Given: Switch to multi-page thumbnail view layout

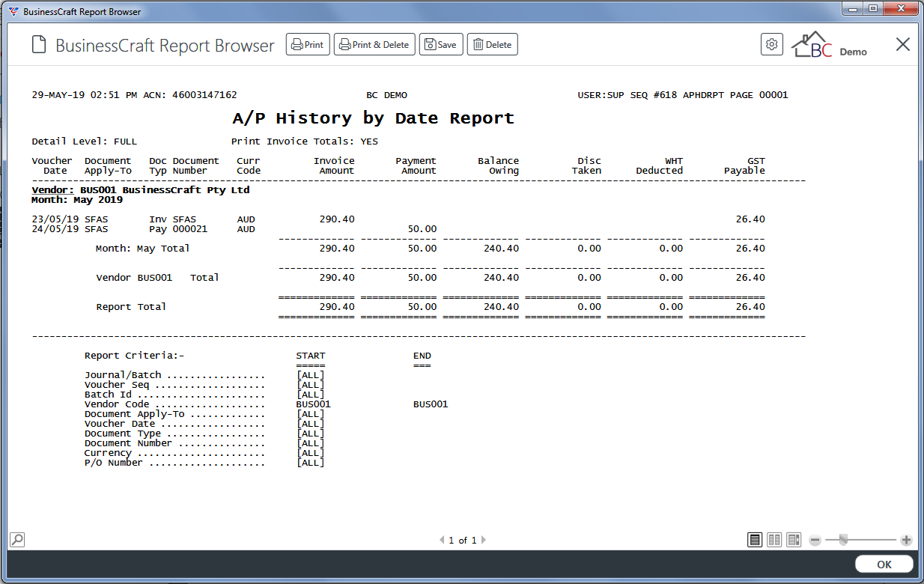Looking at the screenshot, I should [794, 540].
